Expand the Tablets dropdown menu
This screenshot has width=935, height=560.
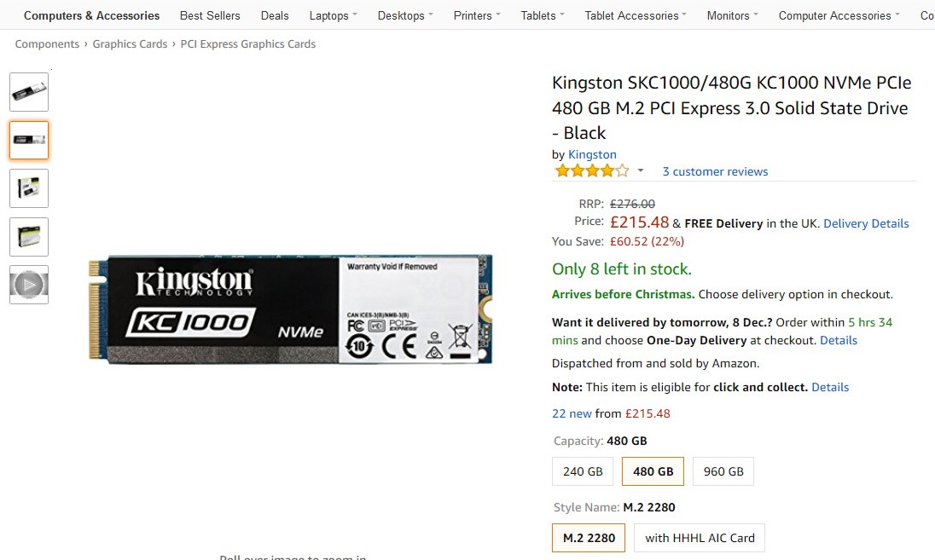pos(542,15)
